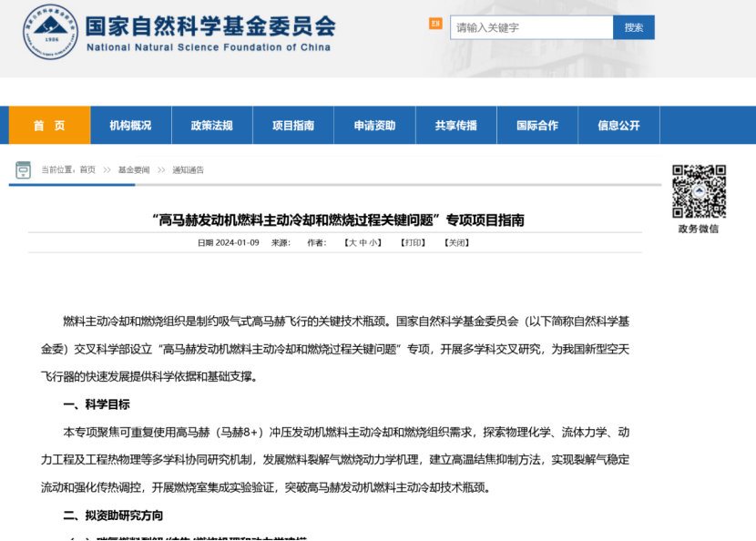
Task: Click the 【关闭】 close page link
Action: tap(456, 243)
